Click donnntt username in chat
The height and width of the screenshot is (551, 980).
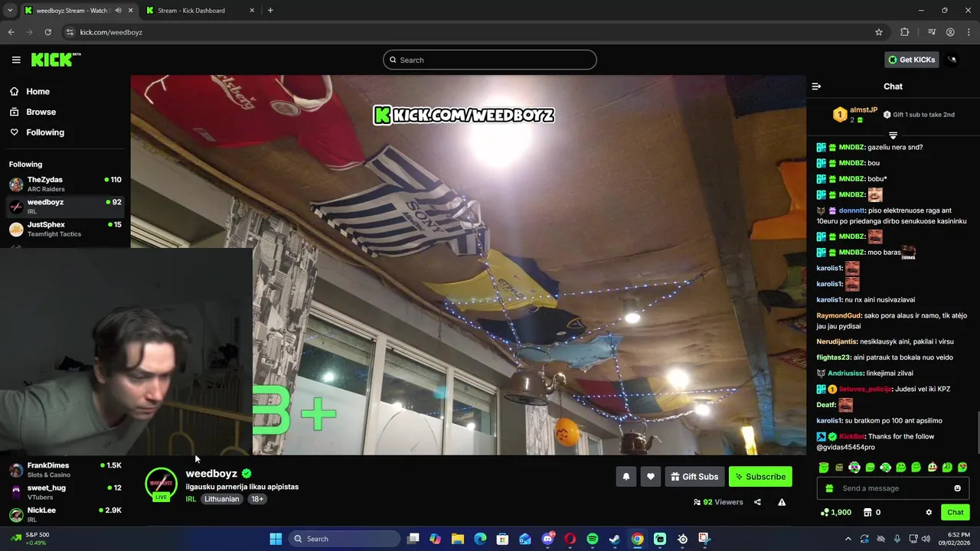coord(852,210)
